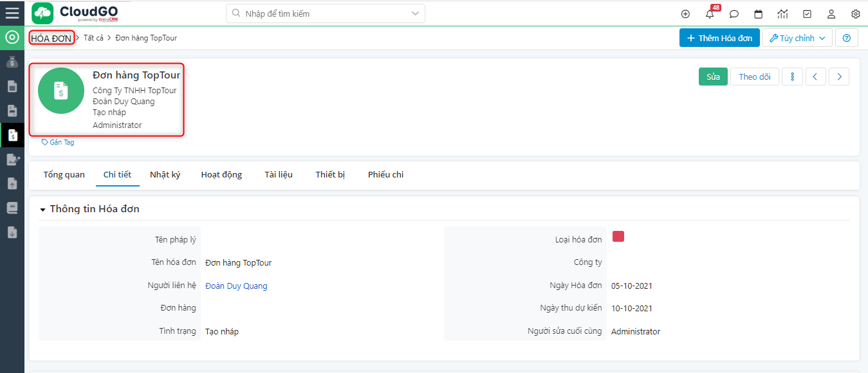Screen dimensions: 868x373
Task: Open the search box dropdown arrow
Action: click(x=415, y=14)
